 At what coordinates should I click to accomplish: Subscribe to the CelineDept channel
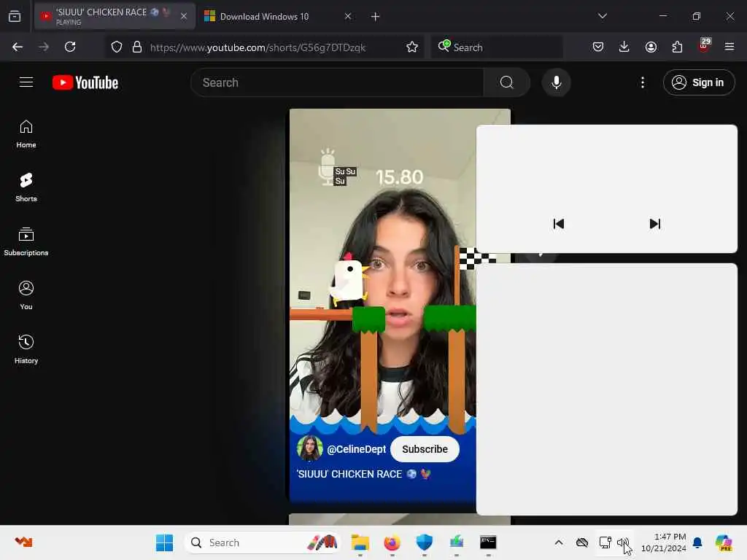pos(425,449)
